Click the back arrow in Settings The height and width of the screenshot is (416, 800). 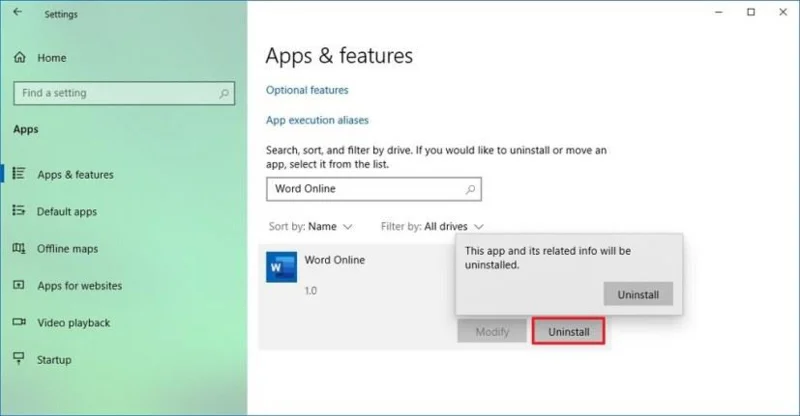(18, 12)
